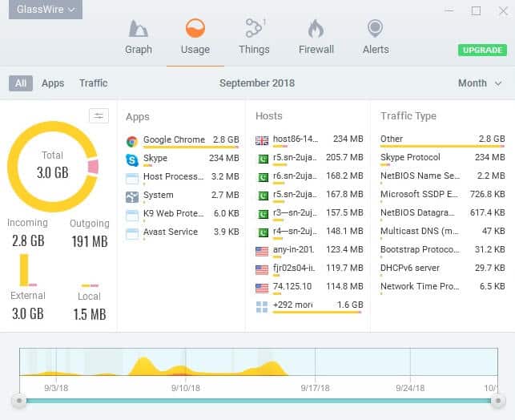Click the September 2018 date label

point(257,83)
